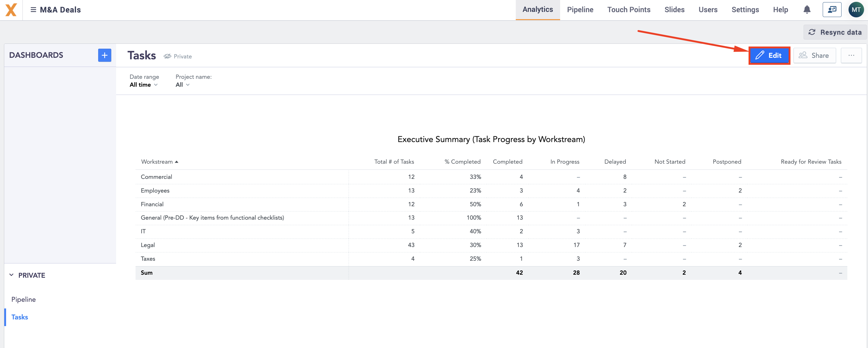The height and width of the screenshot is (348, 868).
Task: Click the Ready for Review Tasks header
Action: pyautogui.click(x=811, y=162)
